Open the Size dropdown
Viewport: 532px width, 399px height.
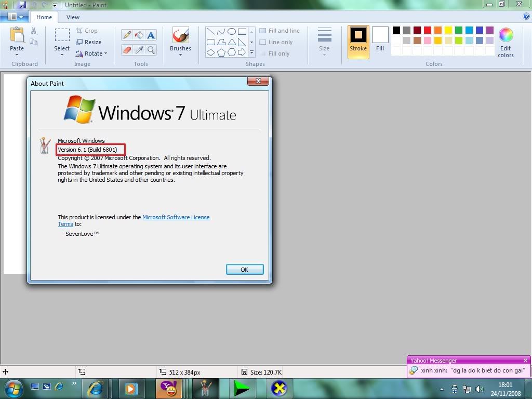324,42
